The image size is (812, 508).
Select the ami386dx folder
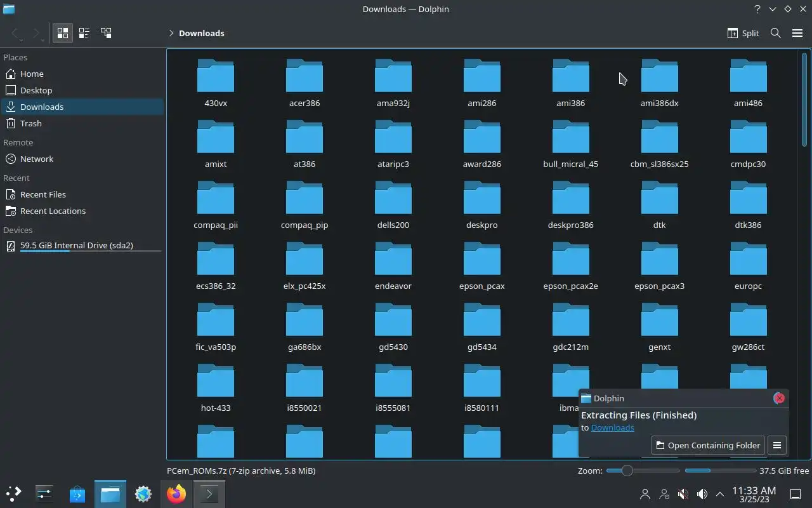pyautogui.click(x=660, y=83)
